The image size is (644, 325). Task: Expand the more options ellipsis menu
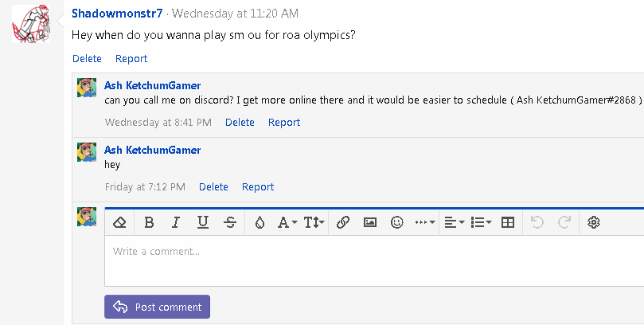tap(425, 223)
